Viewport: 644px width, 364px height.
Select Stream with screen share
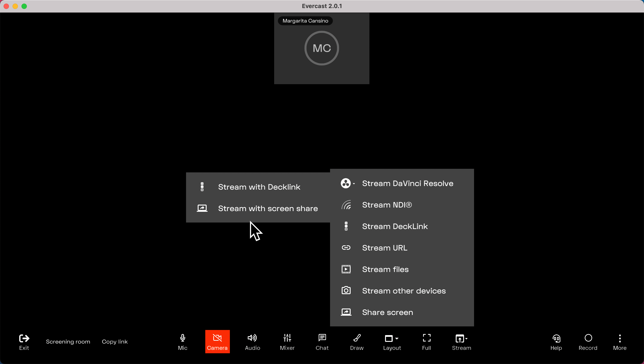[x=258, y=209]
